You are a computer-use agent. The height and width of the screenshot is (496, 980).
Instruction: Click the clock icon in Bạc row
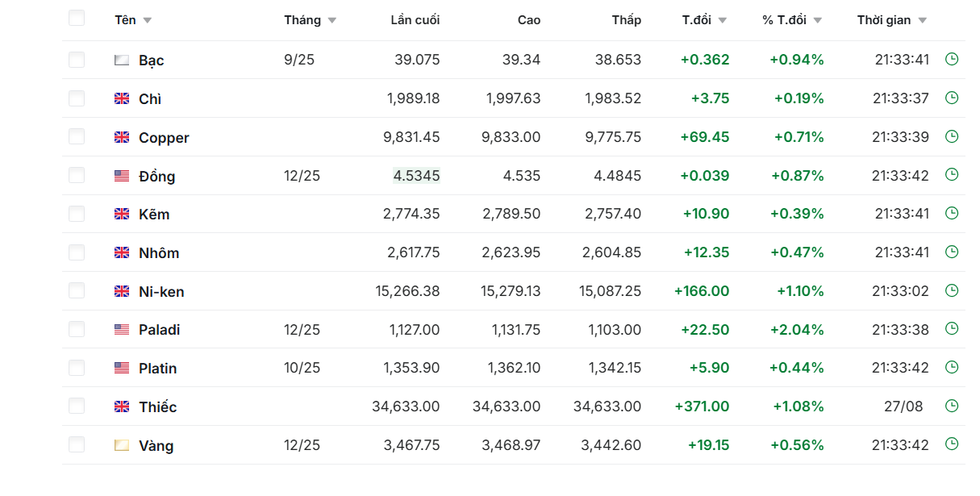(952, 59)
